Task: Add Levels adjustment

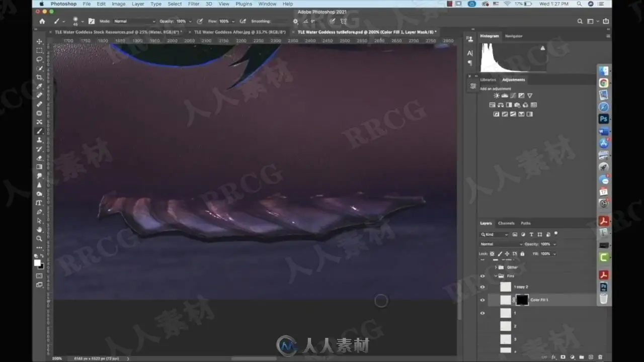Action: pos(505,96)
